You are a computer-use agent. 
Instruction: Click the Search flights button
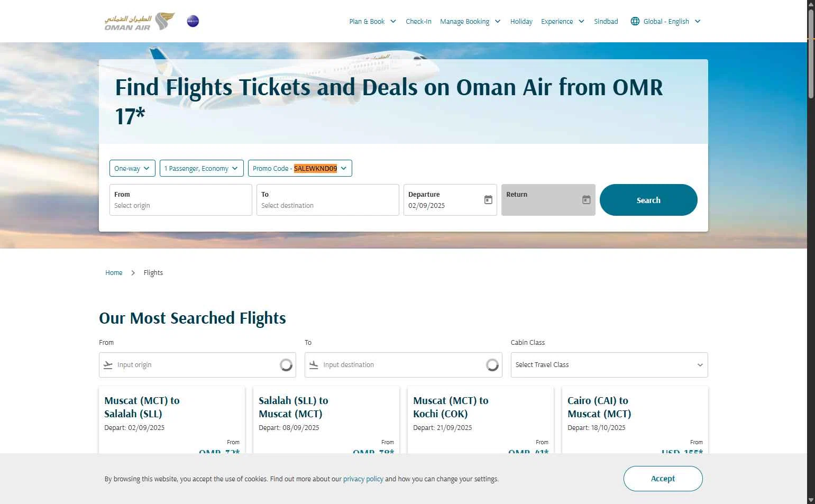648,200
